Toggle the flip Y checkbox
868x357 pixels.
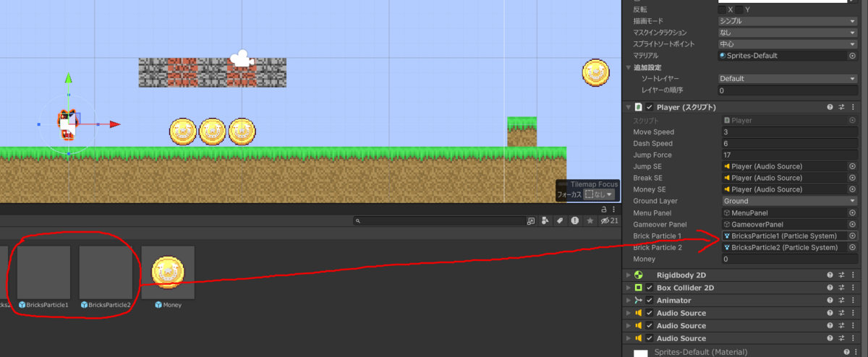tap(739, 9)
